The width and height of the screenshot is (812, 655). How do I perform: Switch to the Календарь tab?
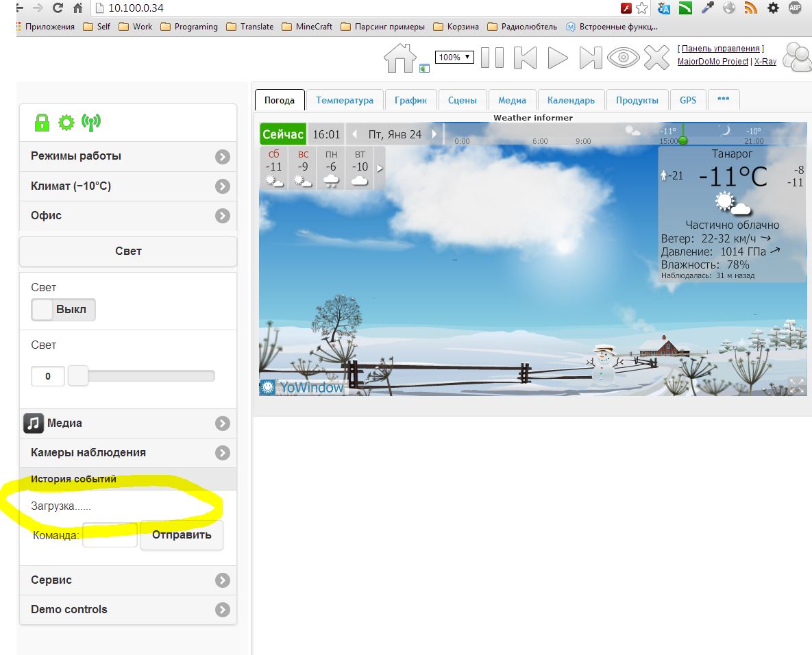click(x=571, y=100)
